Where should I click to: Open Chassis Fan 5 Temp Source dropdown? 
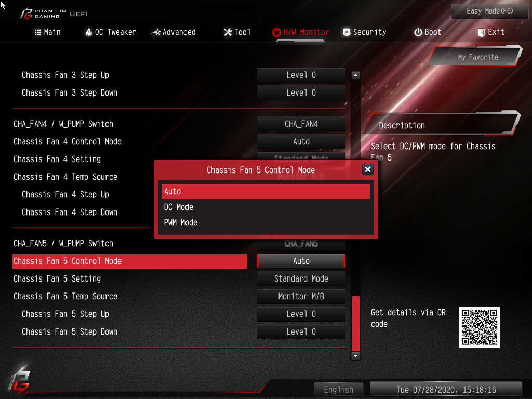pos(301,297)
